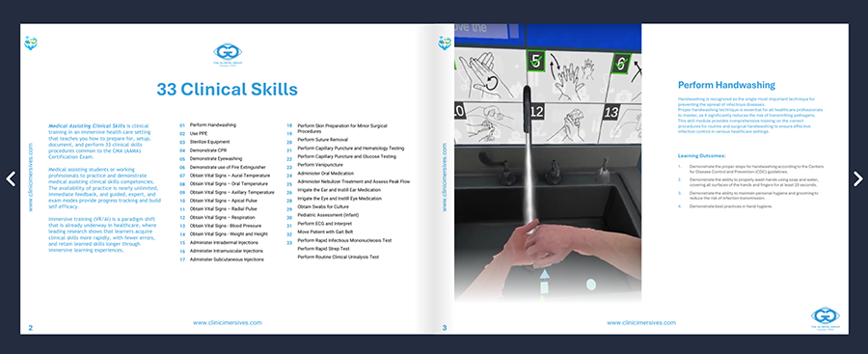This screenshot has height=354, width=868.
Task: Click the small heart logo on page 2
Action: click(x=31, y=42)
